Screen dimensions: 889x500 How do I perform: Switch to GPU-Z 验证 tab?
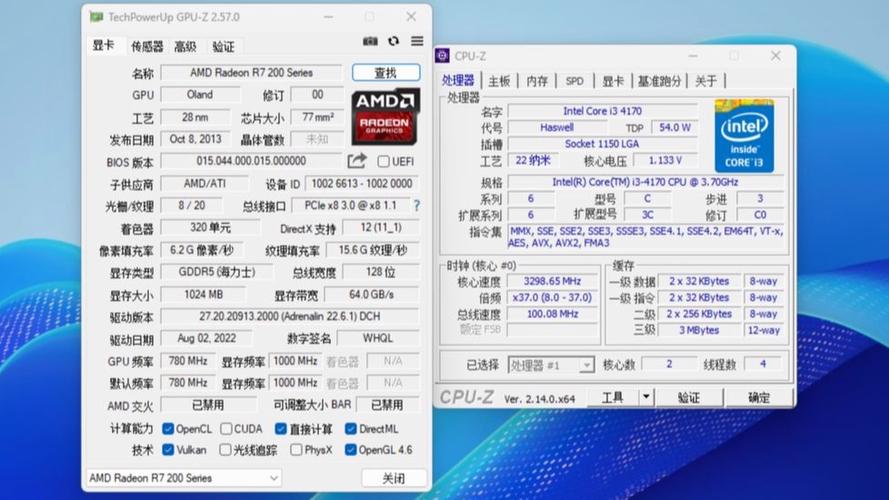[x=223, y=46]
